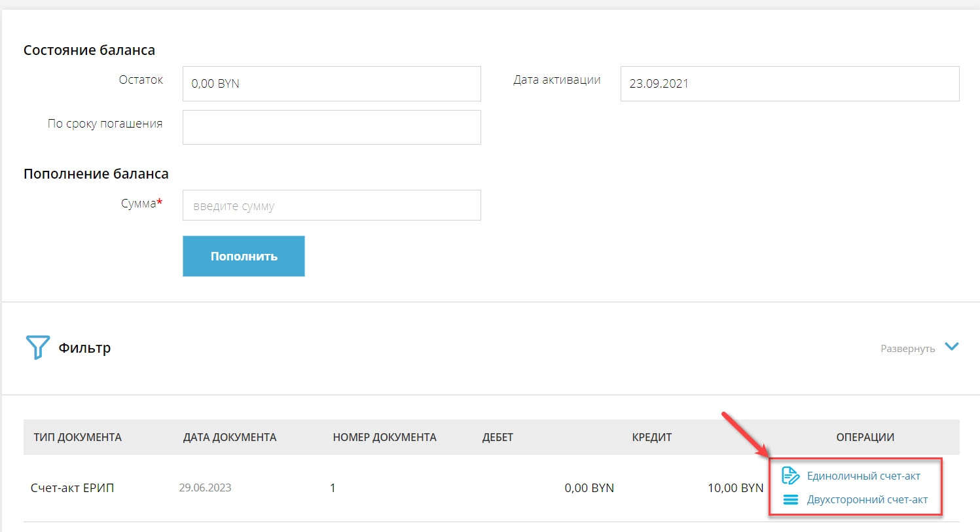Viewport: 980px width, 532px height.
Task: Click the Остаток field showing 0,00 BYN
Action: pyautogui.click(x=331, y=83)
